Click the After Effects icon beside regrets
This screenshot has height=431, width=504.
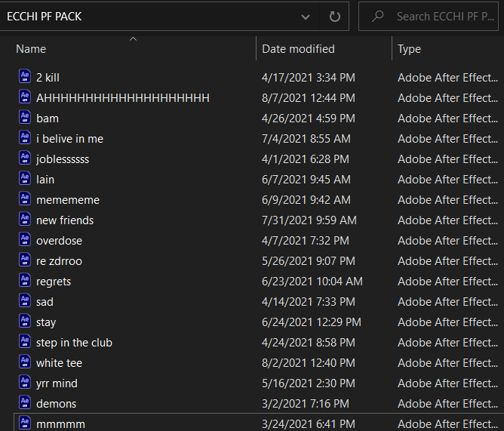point(25,281)
